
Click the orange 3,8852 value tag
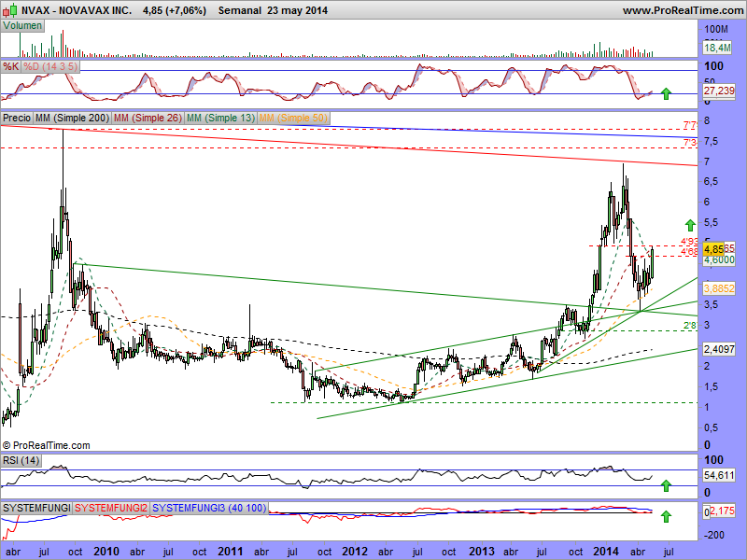(719, 288)
